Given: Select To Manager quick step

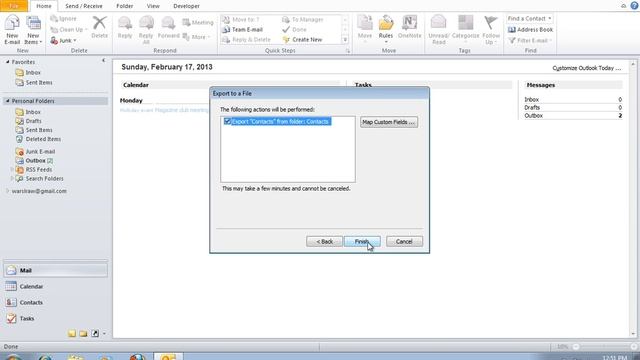Looking at the screenshot, I should coord(302,20).
